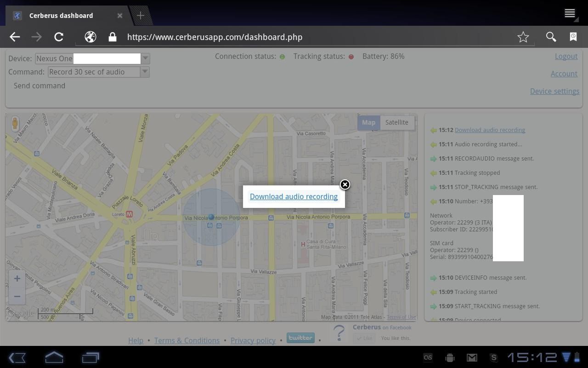Image resolution: width=588 pixels, height=368 pixels.
Task: Open a new browser tab
Action: (x=141, y=16)
